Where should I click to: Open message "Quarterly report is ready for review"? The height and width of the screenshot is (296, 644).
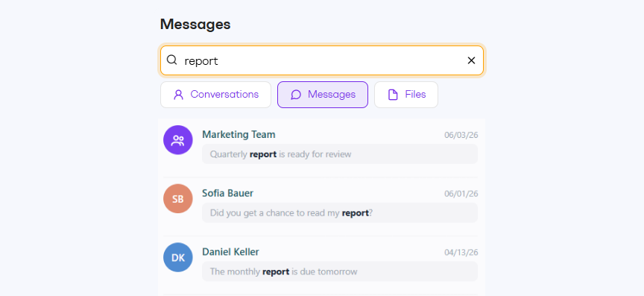340,154
